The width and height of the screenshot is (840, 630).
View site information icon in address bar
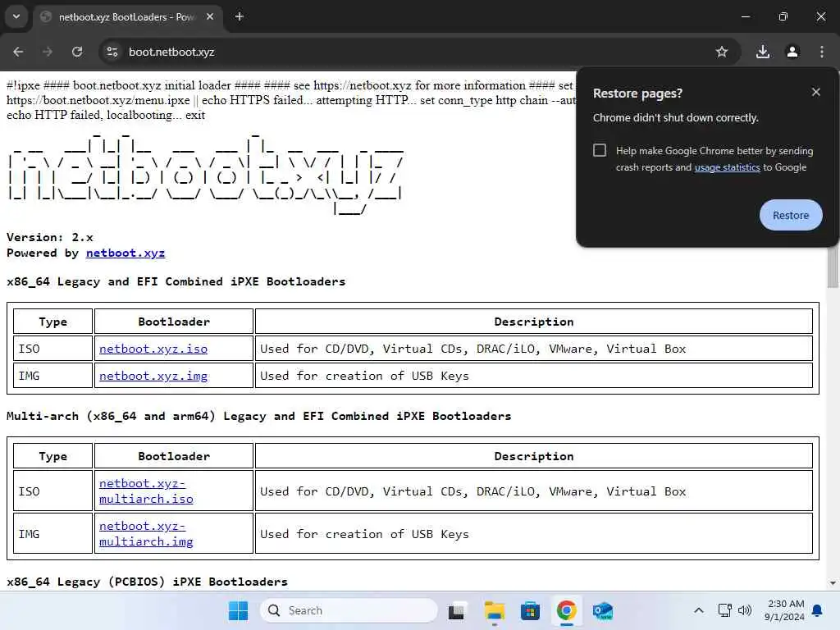(112, 52)
